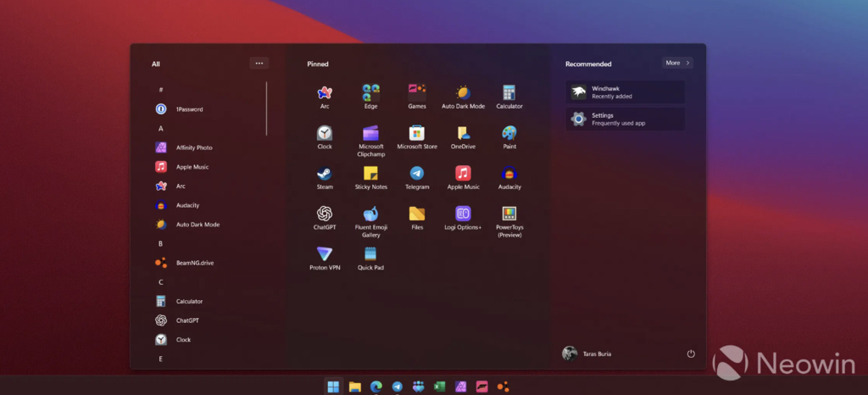Launch Calculator from the Pinned section
Viewport: 868px width, 395px height.
click(509, 97)
